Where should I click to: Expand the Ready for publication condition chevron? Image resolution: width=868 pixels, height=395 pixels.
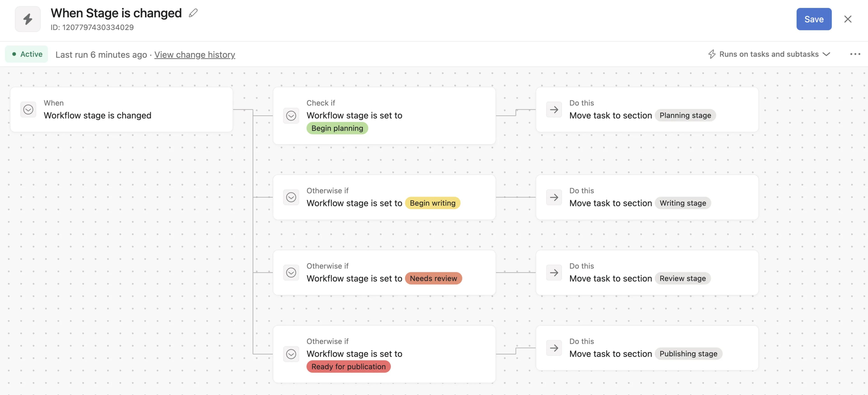(x=291, y=354)
